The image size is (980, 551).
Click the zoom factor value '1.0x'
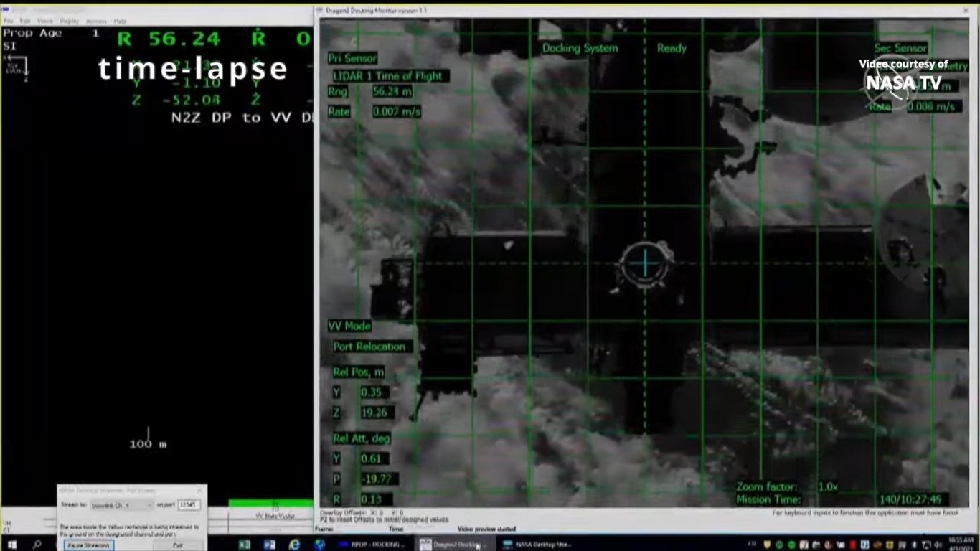pyautogui.click(x=828, y=486)
